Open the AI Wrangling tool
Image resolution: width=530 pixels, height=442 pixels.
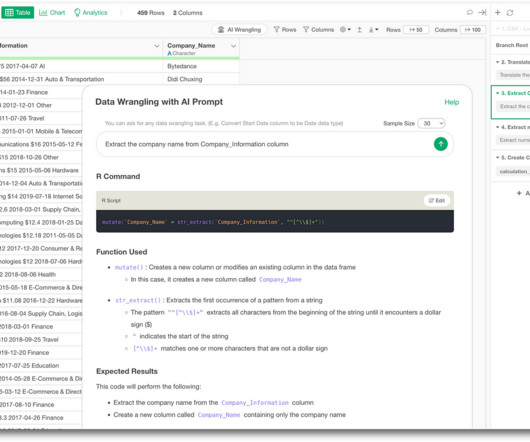[239, 30]
